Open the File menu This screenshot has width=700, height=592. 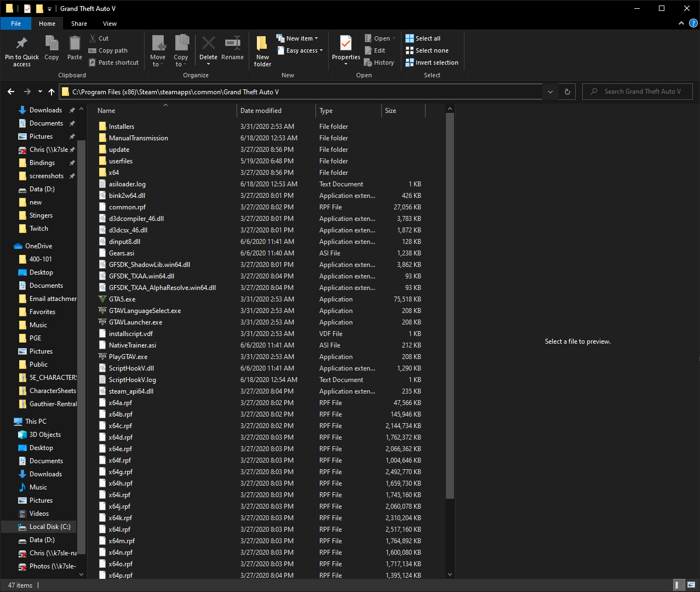point(16,24)
